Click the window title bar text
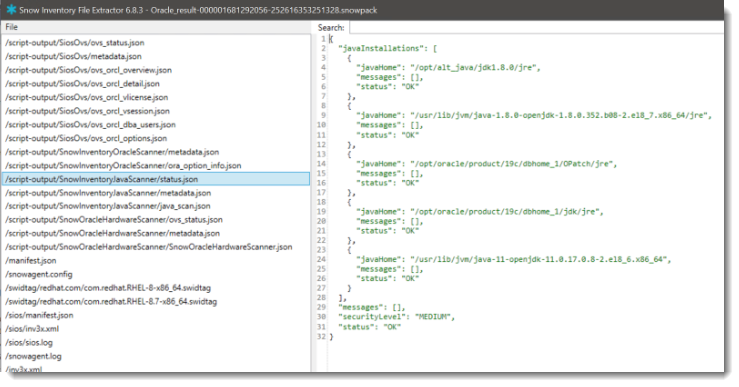The width and height of the screenshot is (739, 387). tap(198, 10)
